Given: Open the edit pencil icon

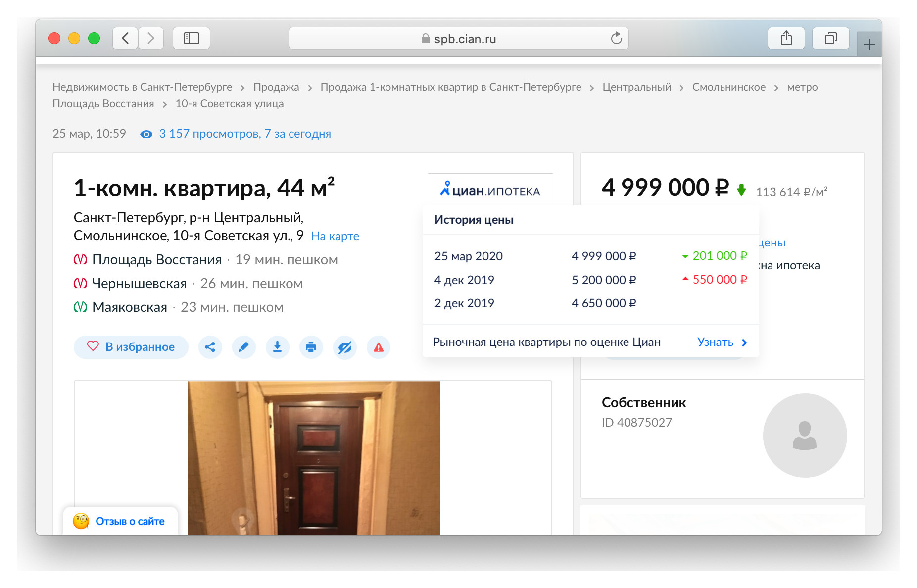Looking at the screenshot, I should (x=244, y=347).
